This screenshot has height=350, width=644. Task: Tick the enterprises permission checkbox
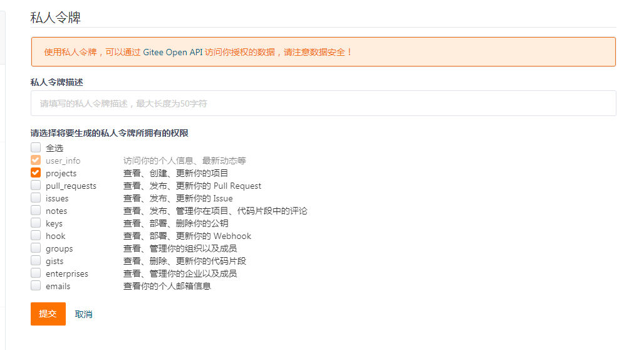point(36,273)
